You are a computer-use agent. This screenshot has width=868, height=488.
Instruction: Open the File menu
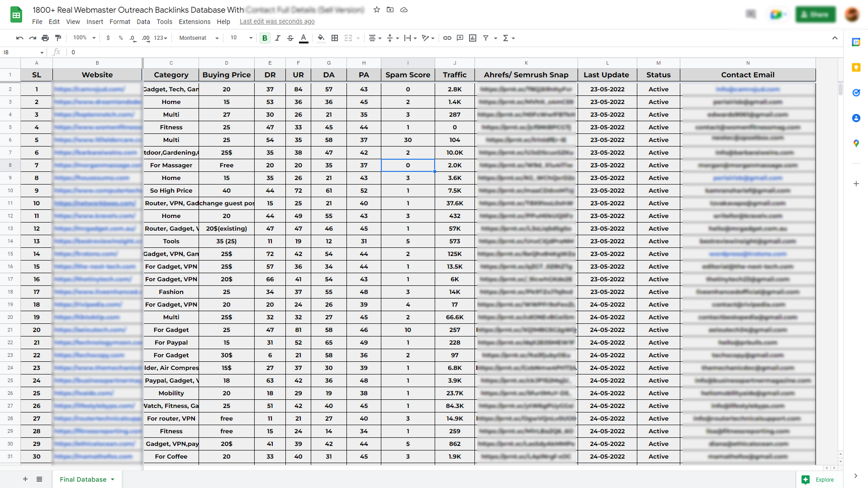click(x=37, y=22)
